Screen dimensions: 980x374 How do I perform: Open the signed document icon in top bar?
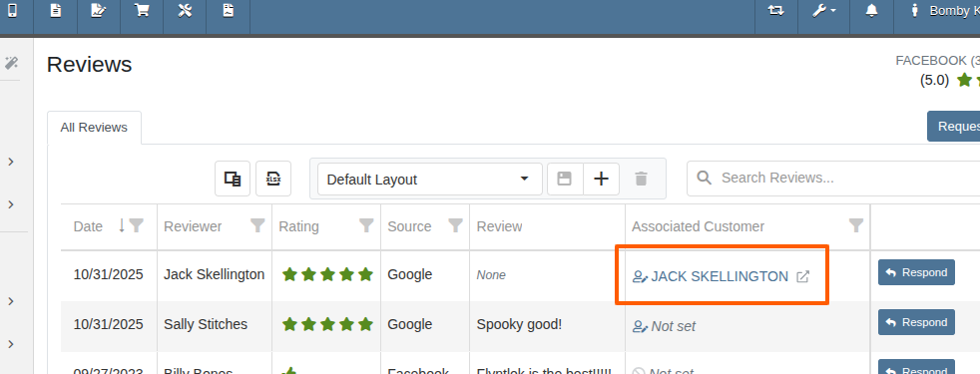point(229,11)
